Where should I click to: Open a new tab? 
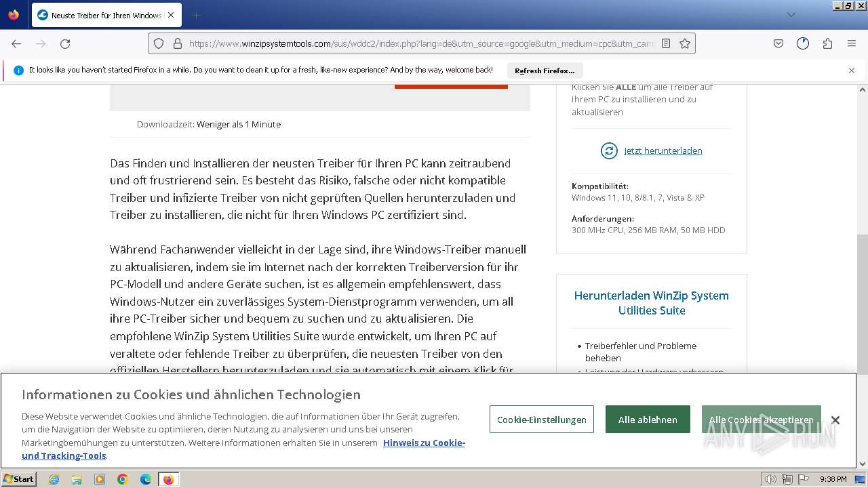click(196, 15)
